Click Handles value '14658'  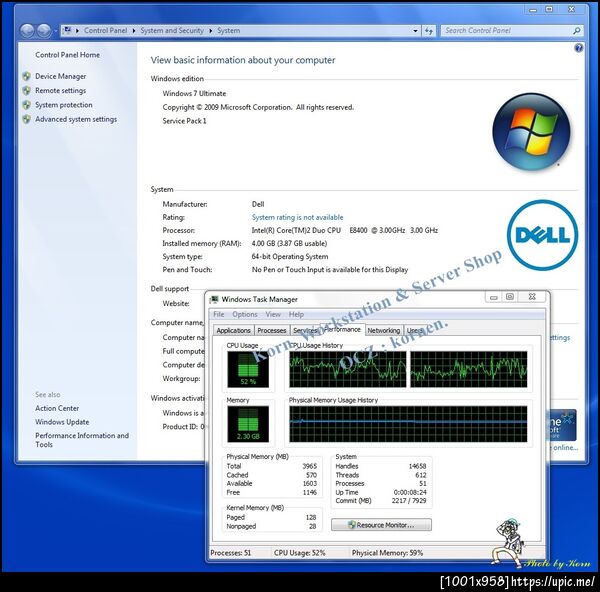pos(417,466)
